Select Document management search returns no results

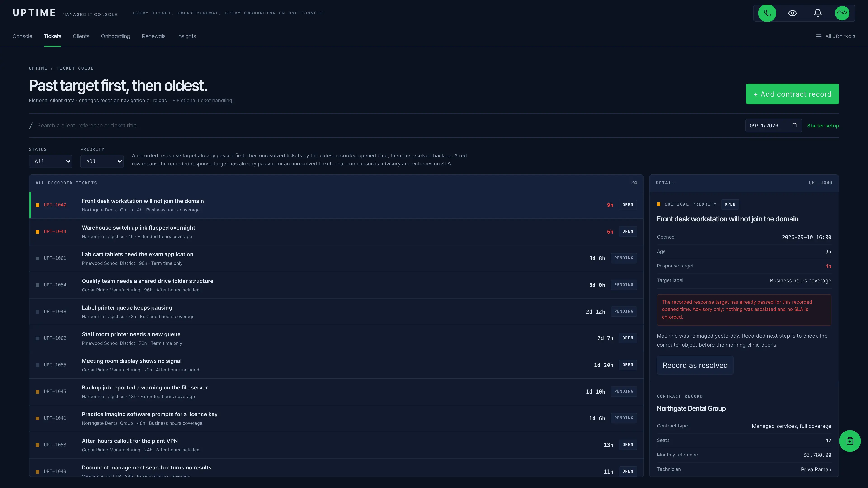pyautogui.click(x=336, y=467)
